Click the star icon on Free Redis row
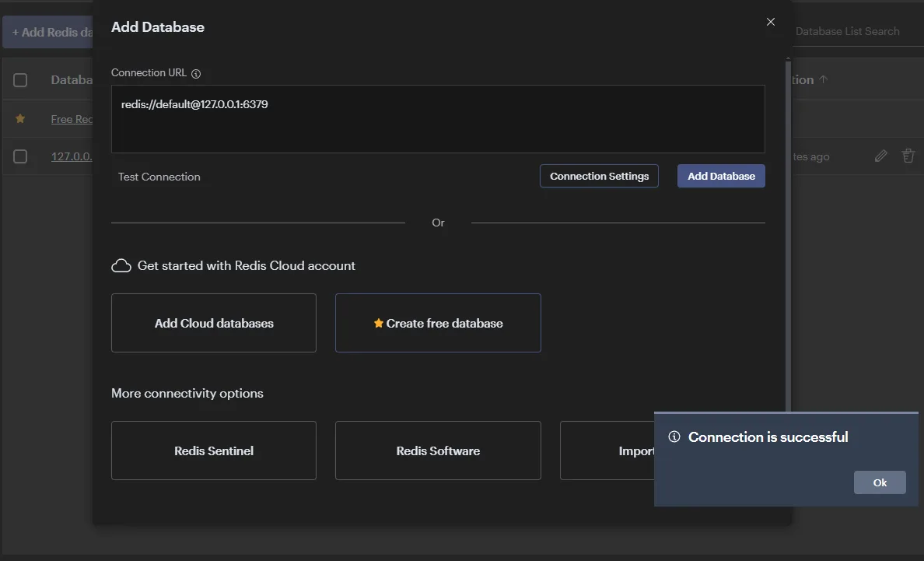 tap(20, 119)
